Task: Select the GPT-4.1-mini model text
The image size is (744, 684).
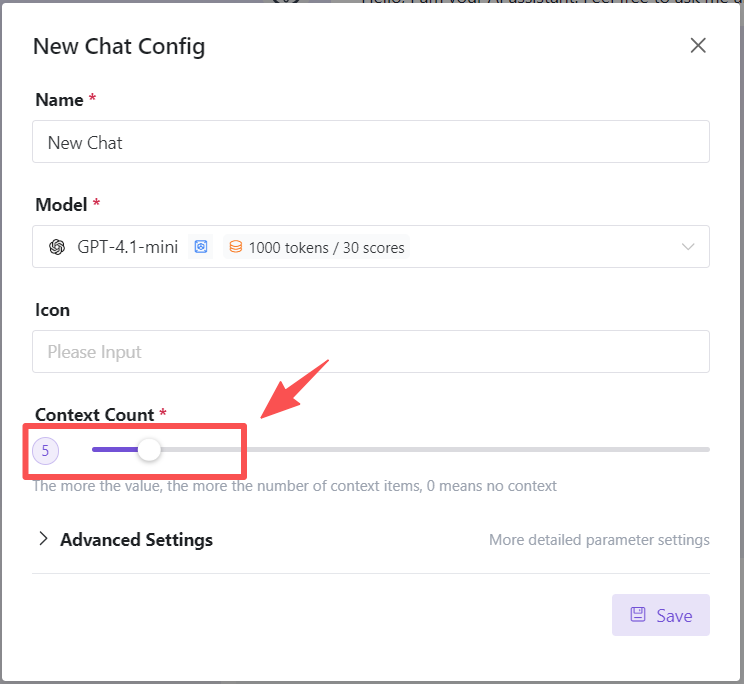Action: [x=127, y=247]
